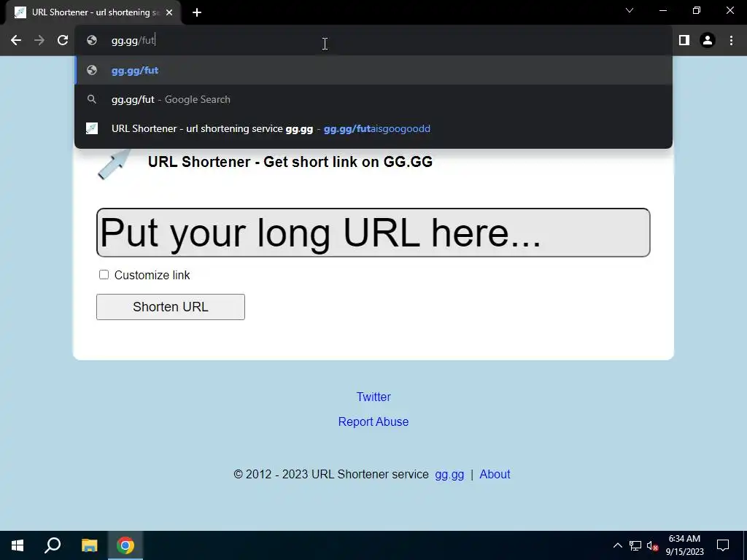Click the gg.gg arrow logo image
The height and width of the screenshot is (560, 747).
pyautogui.click(x=115, y=164)
